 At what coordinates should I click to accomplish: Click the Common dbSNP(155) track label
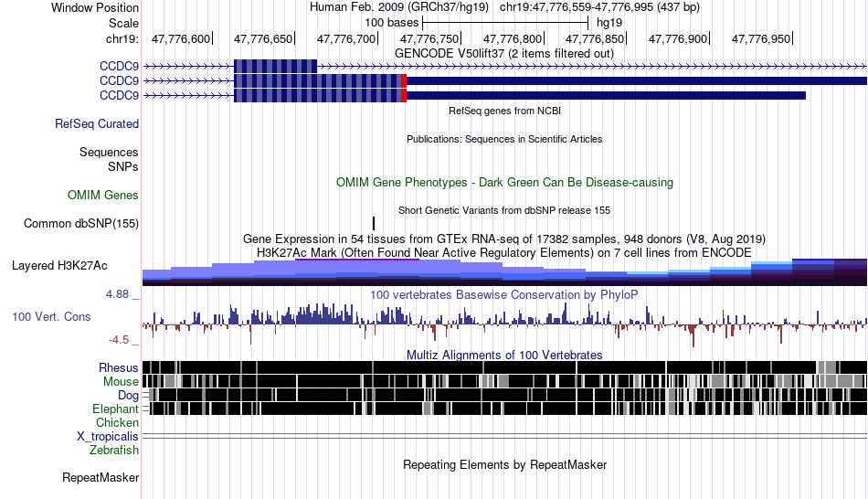click(x=81, y=224)
